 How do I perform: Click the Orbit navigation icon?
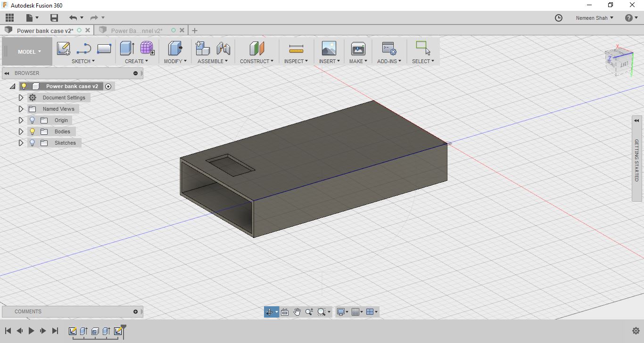(269, 312)
